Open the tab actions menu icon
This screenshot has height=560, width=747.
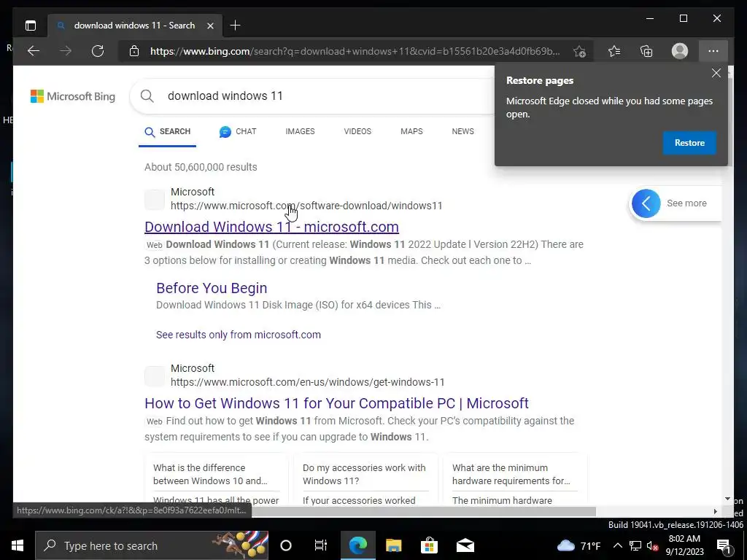31,26
